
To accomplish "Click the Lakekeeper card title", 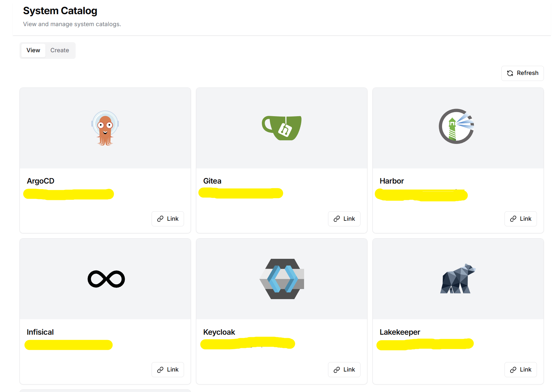I will click(x=400, y=332).
